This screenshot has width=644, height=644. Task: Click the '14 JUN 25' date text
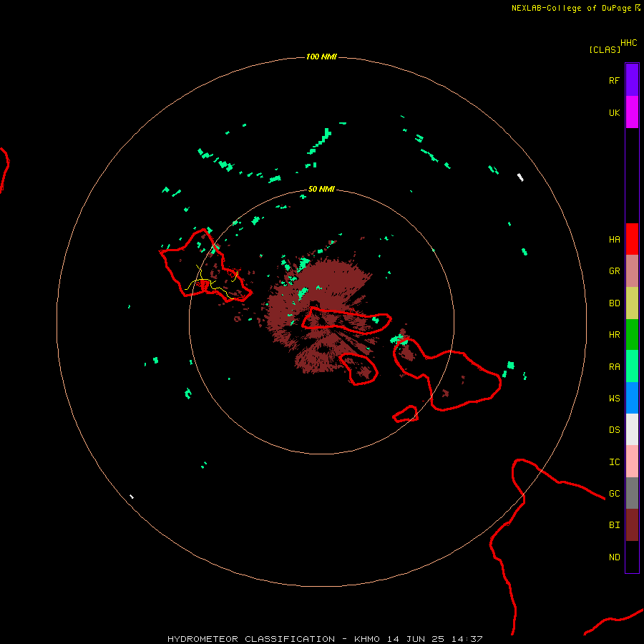[416, 639]
